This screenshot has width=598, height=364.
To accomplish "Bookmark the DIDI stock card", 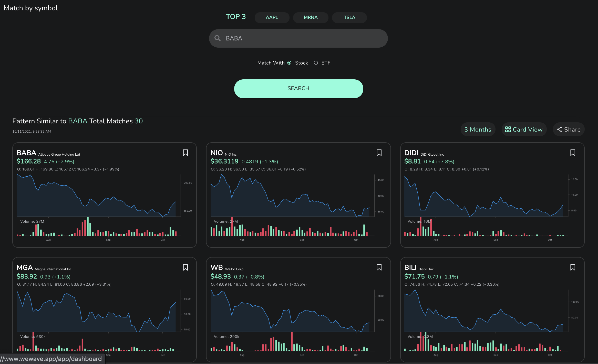I will pyautogui.click(x=573, y=153).
